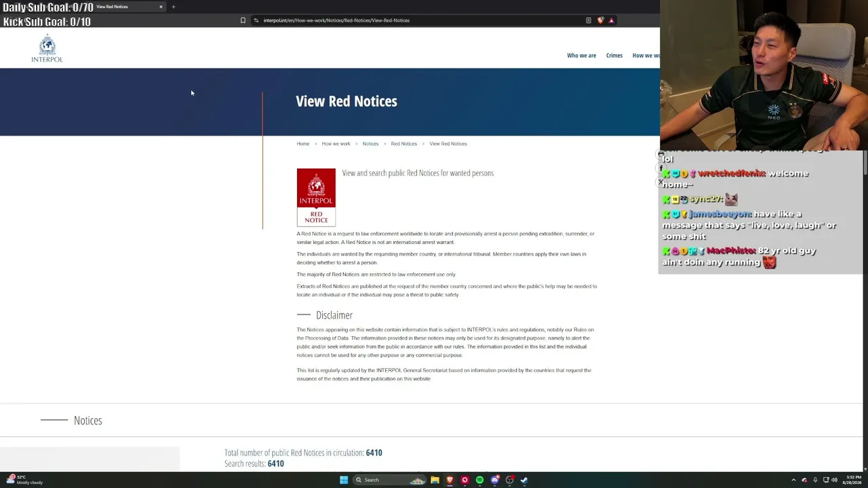Click the INTERPOL logo in the header
The image size is (868, 488).
47,49
